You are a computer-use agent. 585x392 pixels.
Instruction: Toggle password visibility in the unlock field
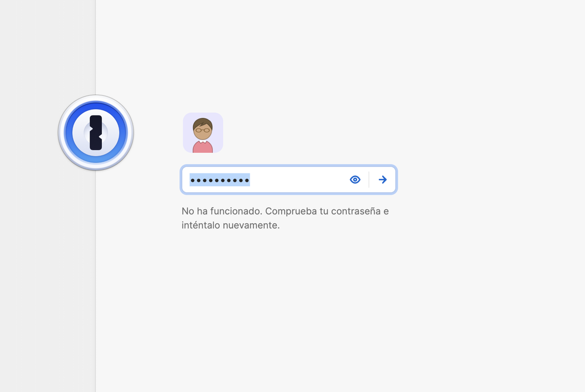355,179
